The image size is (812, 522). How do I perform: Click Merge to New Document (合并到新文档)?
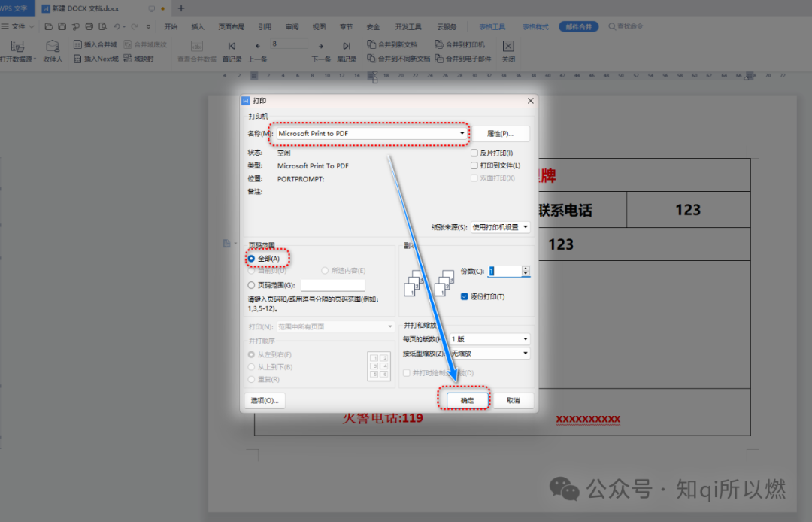(x=392, y=44)
